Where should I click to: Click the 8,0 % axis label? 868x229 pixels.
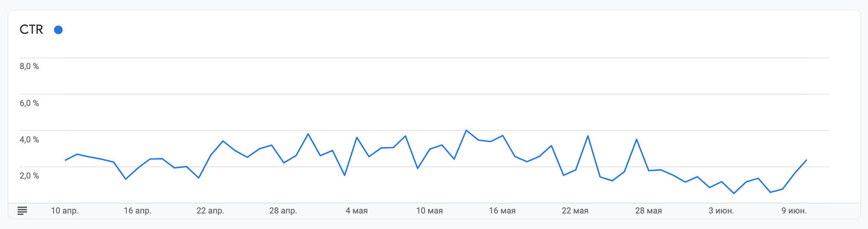pyautogui.click(x=29, y=66)
